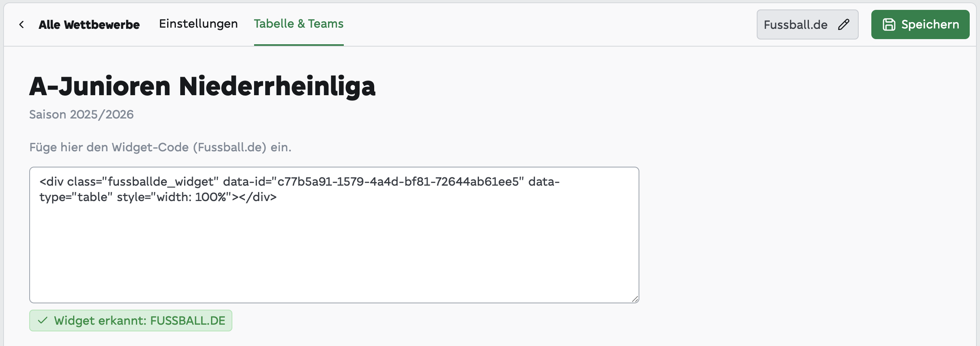Open the Einstellungen tab

click(198, 24)
